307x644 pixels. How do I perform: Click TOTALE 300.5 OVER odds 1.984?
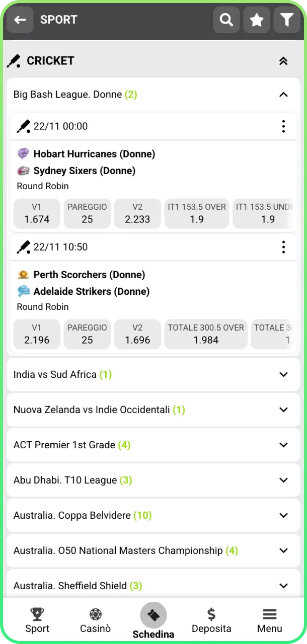(x=205, y=334)
